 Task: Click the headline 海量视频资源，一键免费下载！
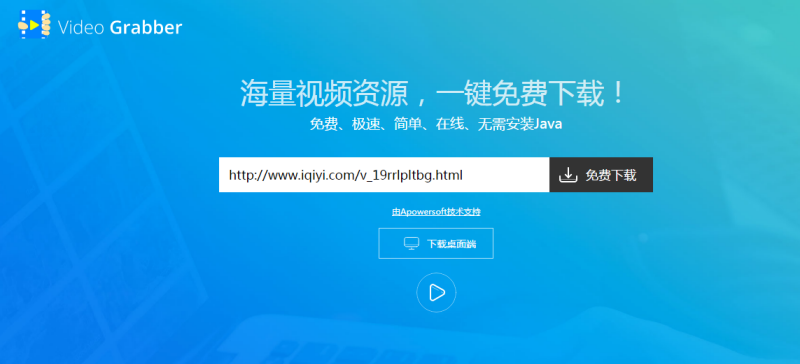click(x=433, y=93)
